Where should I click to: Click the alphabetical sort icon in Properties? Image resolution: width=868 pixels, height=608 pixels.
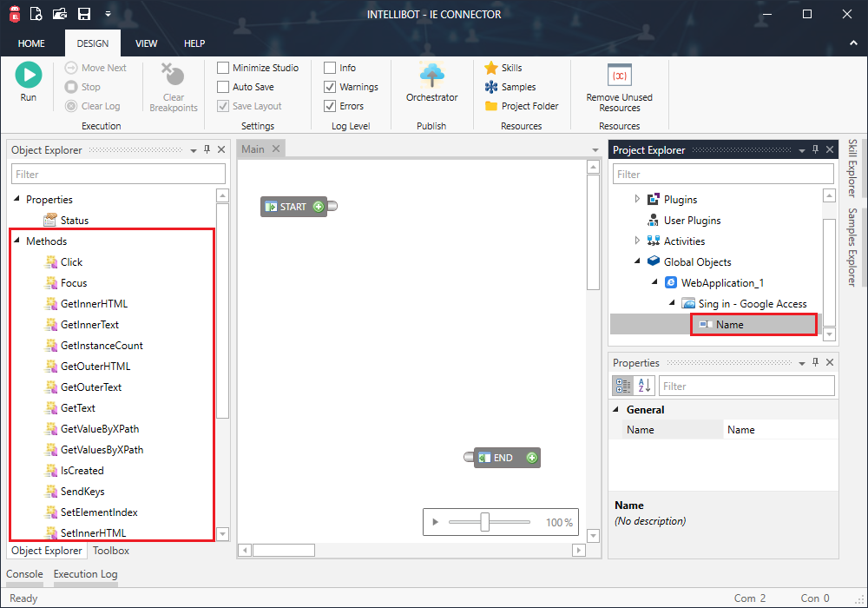coord(642,386)
